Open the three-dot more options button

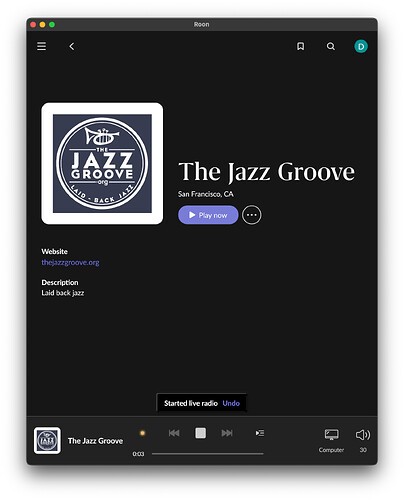[251, 215]
